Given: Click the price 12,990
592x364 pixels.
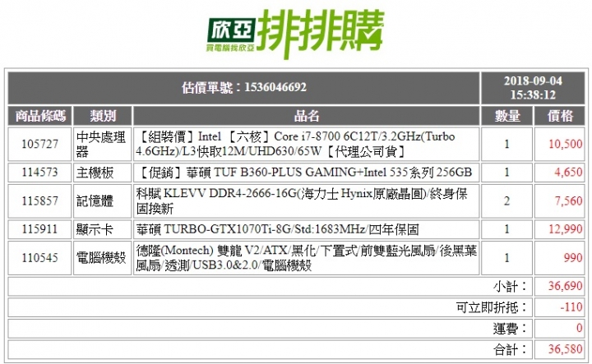Looking at the screenshot, I should point(565,229).
